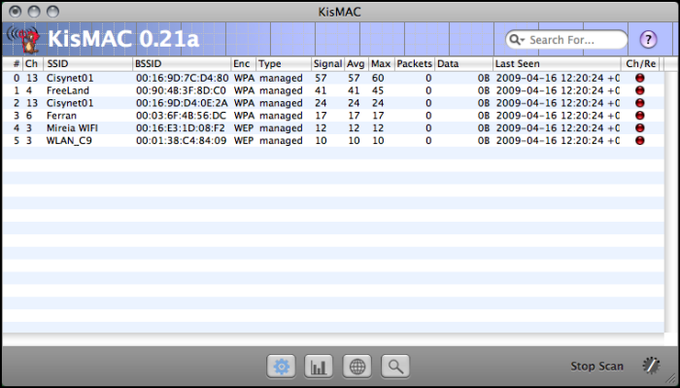Viewport: 680px width, 388px height.
Task: Open the networks view gear icon
Action: (x=281, y=366)
